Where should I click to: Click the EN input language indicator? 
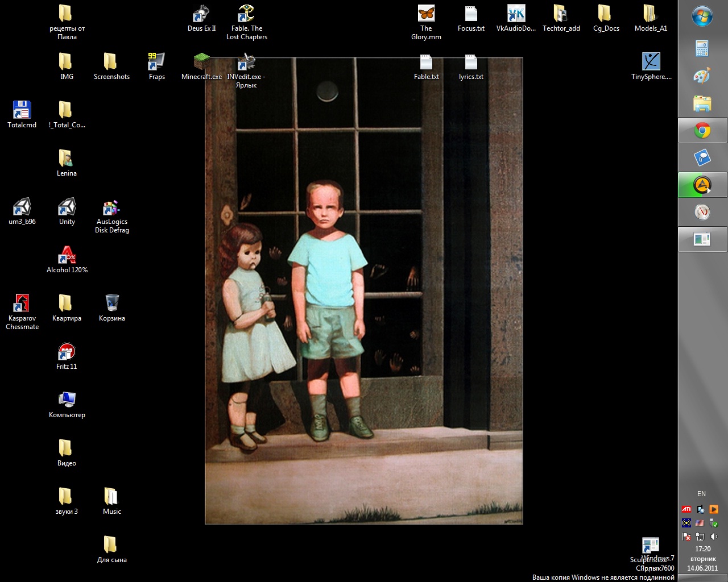click(x=701, y=494)
